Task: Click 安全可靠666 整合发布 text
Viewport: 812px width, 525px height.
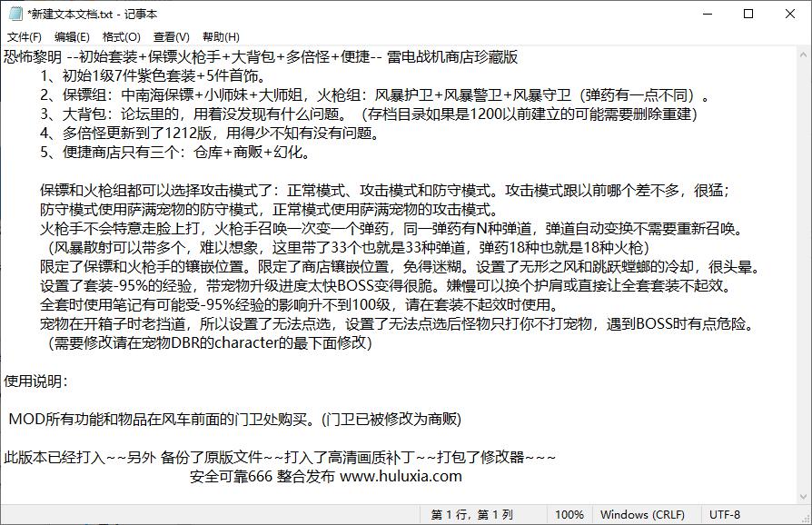Action: point(262,476)
